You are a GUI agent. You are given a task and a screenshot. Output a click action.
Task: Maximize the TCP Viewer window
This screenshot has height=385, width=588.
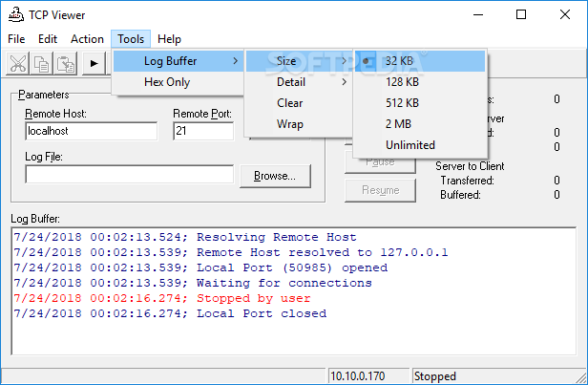pyautogui.click(x=521, y=15)
